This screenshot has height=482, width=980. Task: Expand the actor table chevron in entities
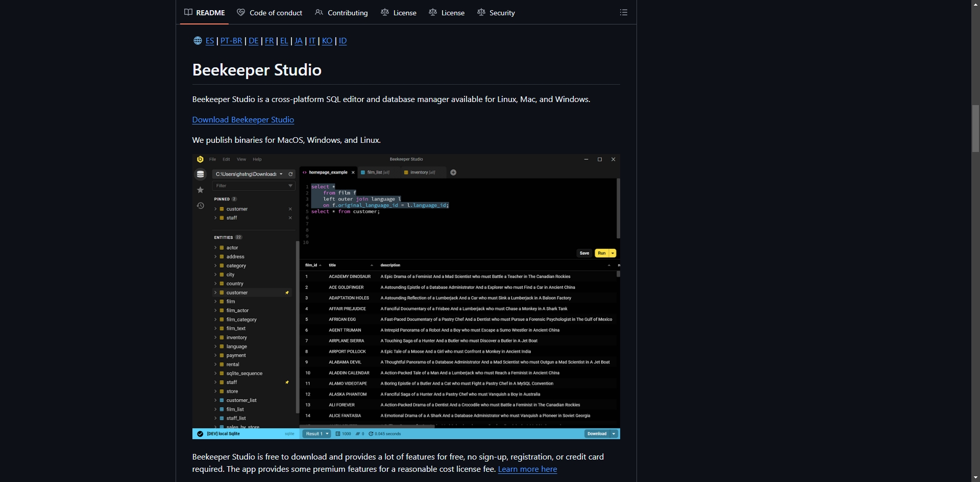[x=215, y=248]
